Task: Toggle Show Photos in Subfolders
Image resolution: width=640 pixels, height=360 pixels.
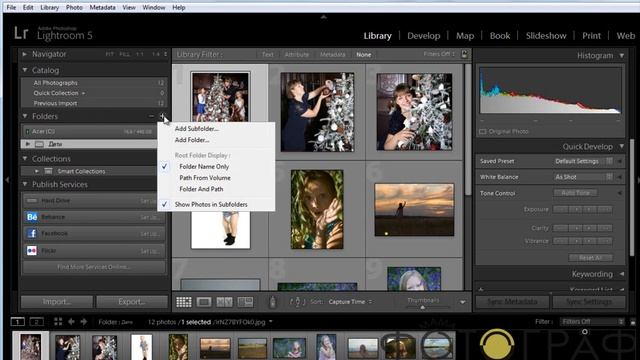Action: click(211, 204)
